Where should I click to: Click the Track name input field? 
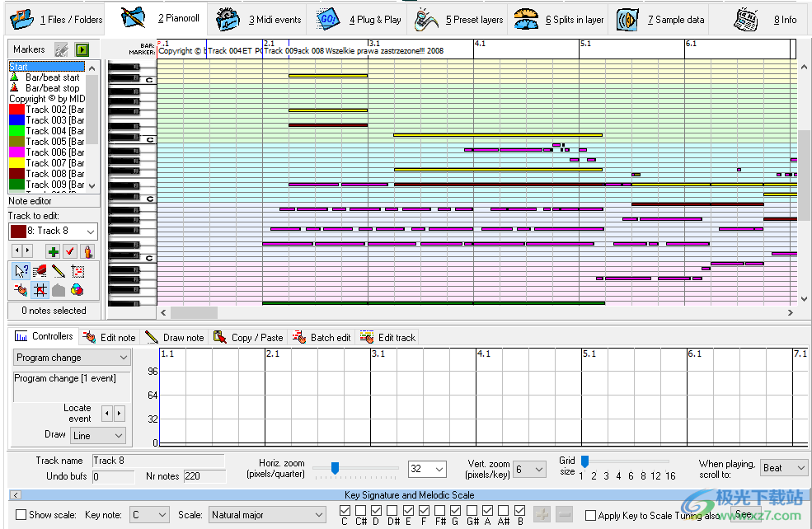click(158, 461)
